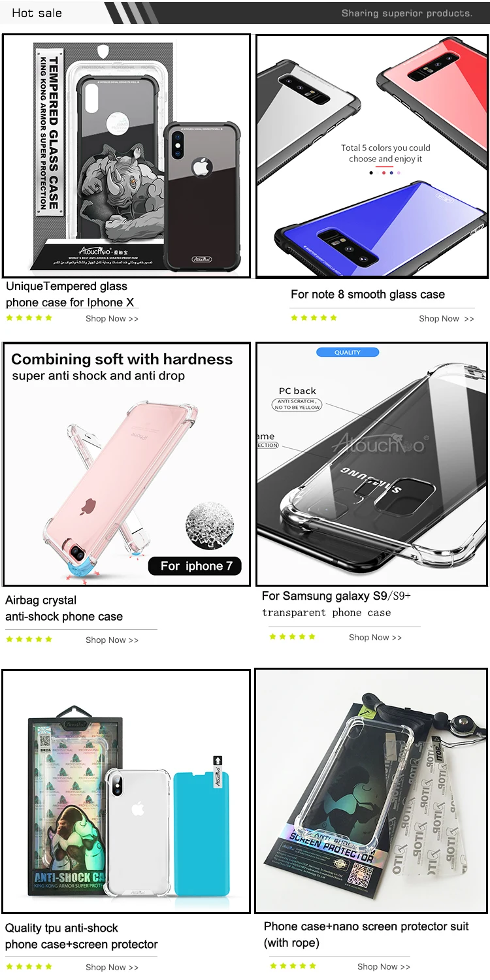Open the Note 8 smooth glass case image

pyautogui.click(x=371, y=156)
